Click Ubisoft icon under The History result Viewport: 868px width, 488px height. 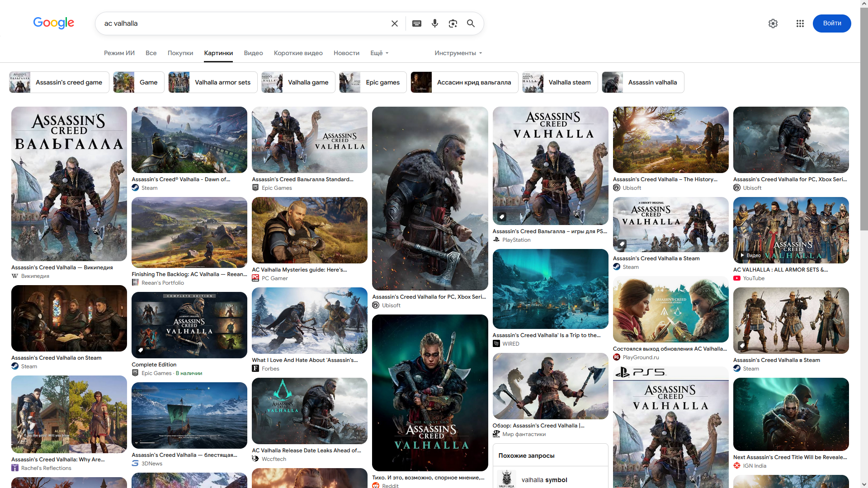point(617,188)
